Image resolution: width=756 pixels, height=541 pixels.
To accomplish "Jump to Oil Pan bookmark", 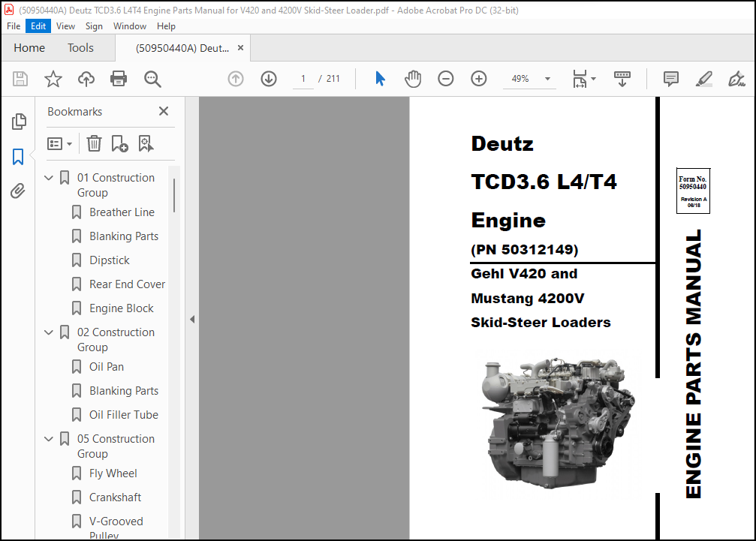I will pyautogui.click(x=107, y=367).
